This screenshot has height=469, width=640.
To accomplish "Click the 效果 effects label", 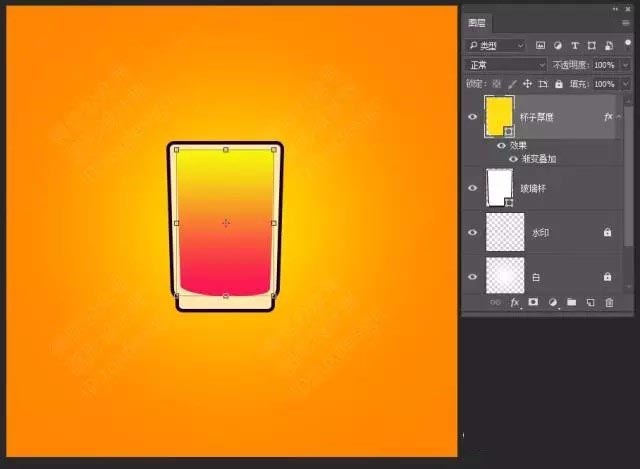I will (518, 146).
